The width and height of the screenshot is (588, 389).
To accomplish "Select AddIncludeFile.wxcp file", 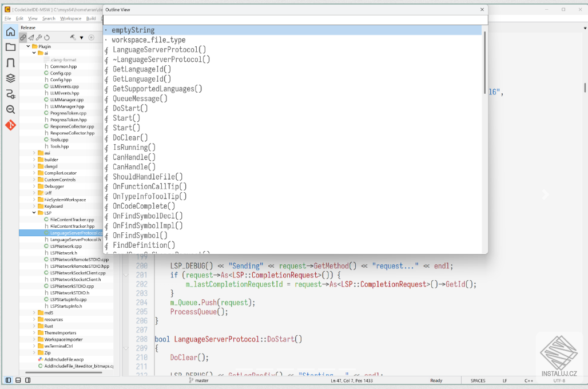I will tap(63, 359).
